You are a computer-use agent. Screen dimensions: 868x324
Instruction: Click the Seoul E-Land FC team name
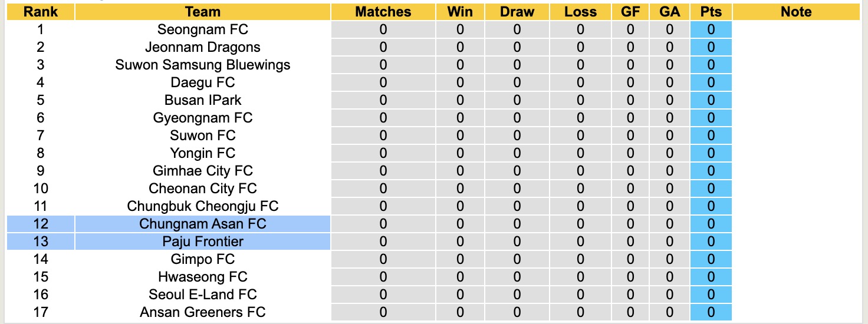tap(202, 295)
